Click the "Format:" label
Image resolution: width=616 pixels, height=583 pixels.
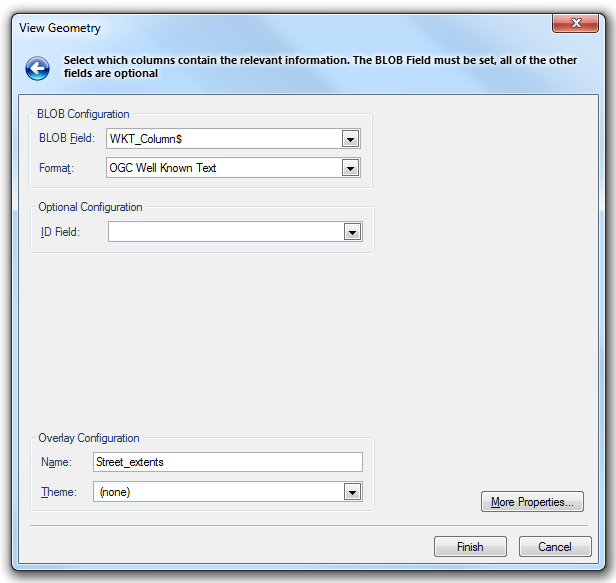57,168
